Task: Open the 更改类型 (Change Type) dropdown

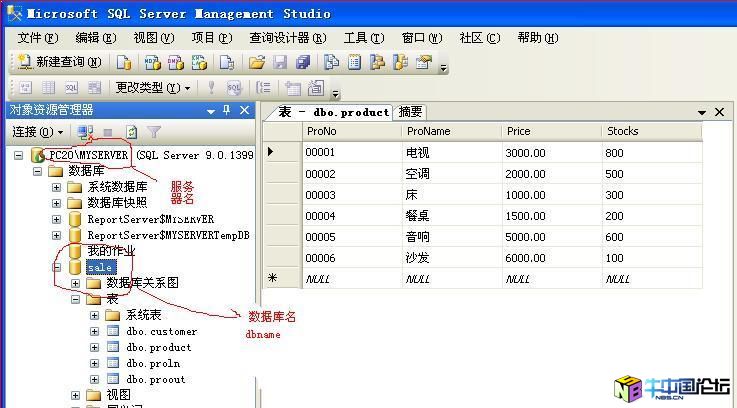Action: tap(151, 88)
